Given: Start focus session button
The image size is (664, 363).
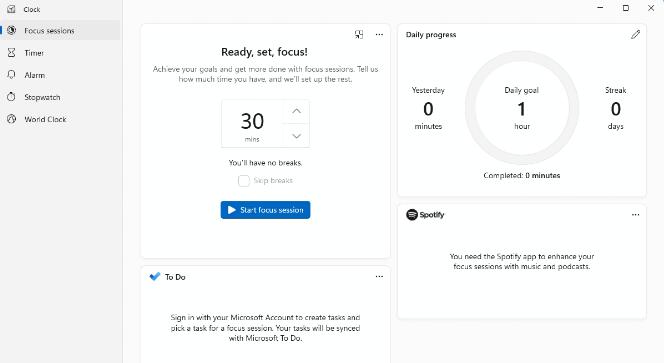Looking at the screenshot, I should coord(265,210).
